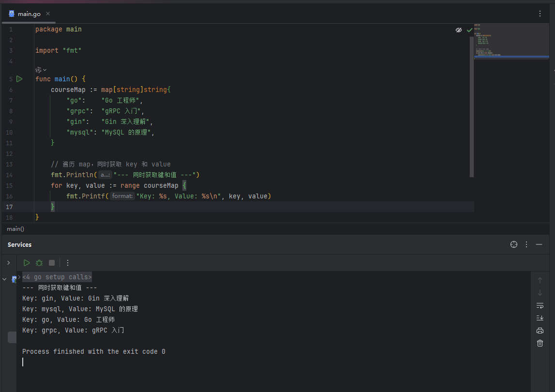Viewport: 555px width, 392px height.
Task: Open Services panel options menu
Action: (526, 244)
